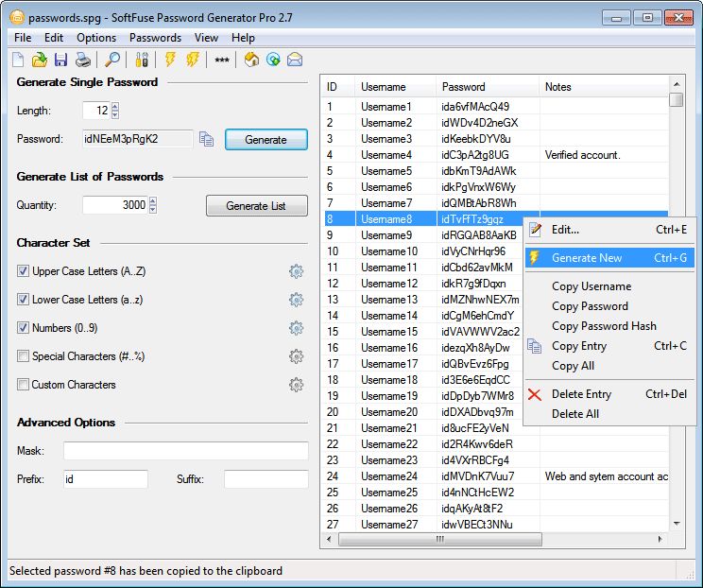The width and height of the screenshot is (703, 588).
Task: Toggle password masking asterisks icon
Action: [221, 61]
